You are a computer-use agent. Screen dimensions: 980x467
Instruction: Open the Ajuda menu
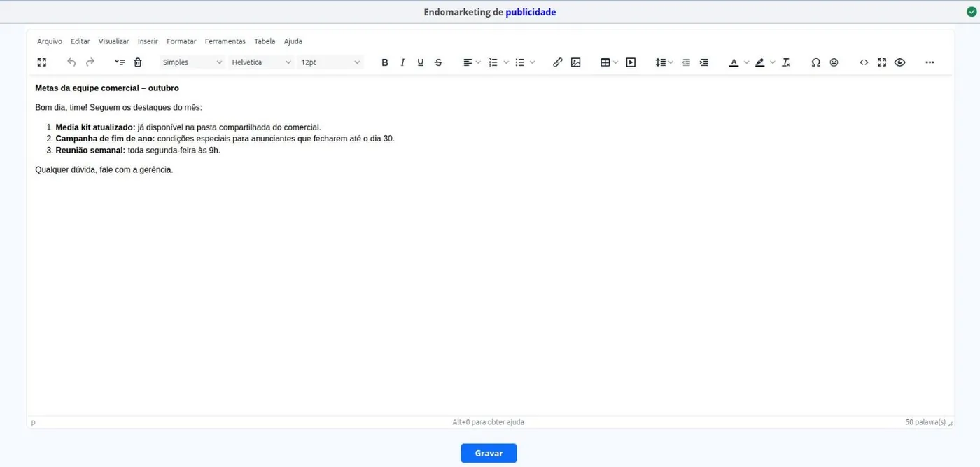[293, 41]
